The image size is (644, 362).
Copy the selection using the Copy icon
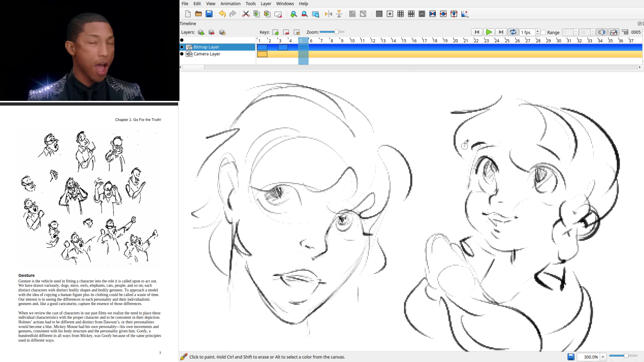pyautogui.click(x=257, y=14)
